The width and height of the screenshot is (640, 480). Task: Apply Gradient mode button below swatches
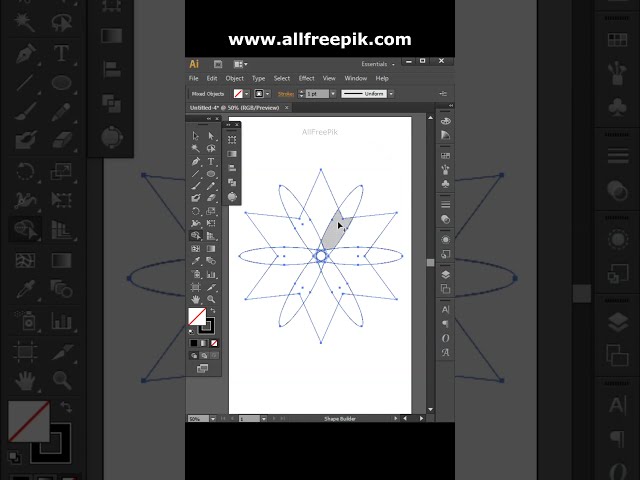pos(204,343)
